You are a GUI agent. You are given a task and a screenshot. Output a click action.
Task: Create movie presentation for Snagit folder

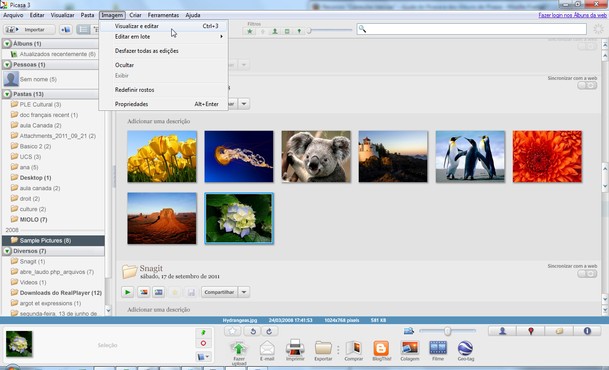tap(158, 292)
